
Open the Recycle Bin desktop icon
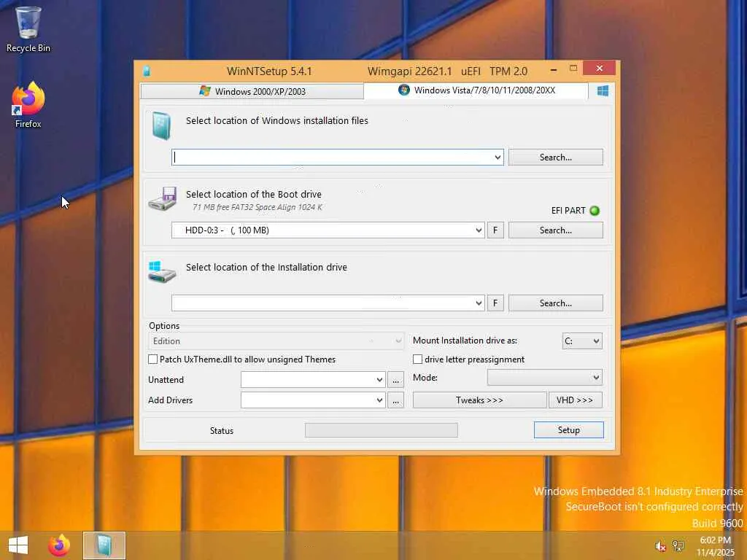point(28,28)
